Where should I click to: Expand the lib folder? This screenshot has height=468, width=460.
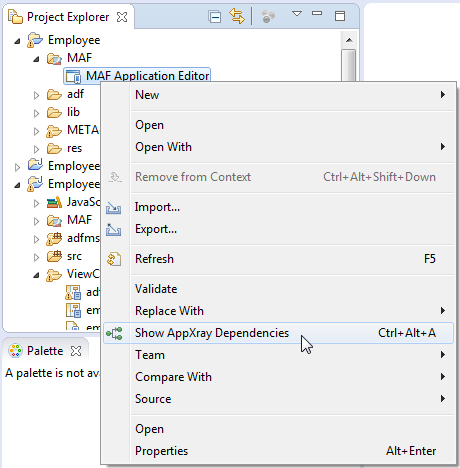click(36, 113)
